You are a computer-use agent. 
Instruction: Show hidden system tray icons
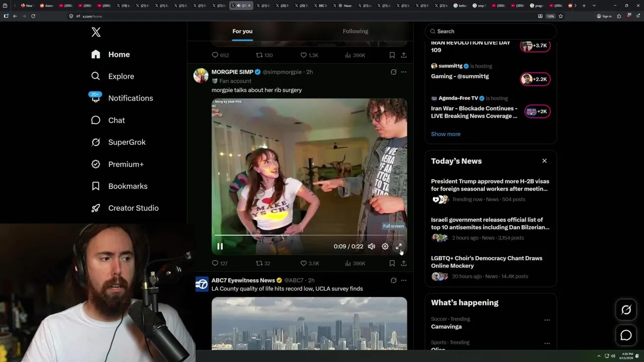tap(599, 356)
